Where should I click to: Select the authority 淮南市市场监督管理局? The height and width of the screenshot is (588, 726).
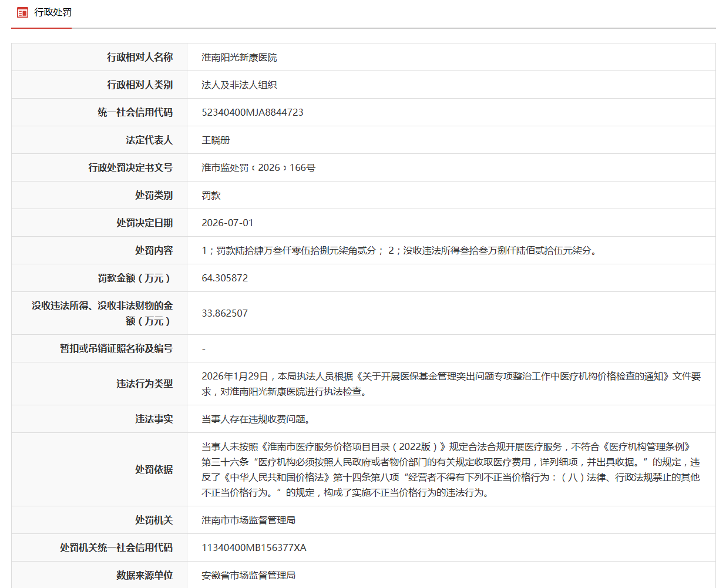(x=248, y=520)
